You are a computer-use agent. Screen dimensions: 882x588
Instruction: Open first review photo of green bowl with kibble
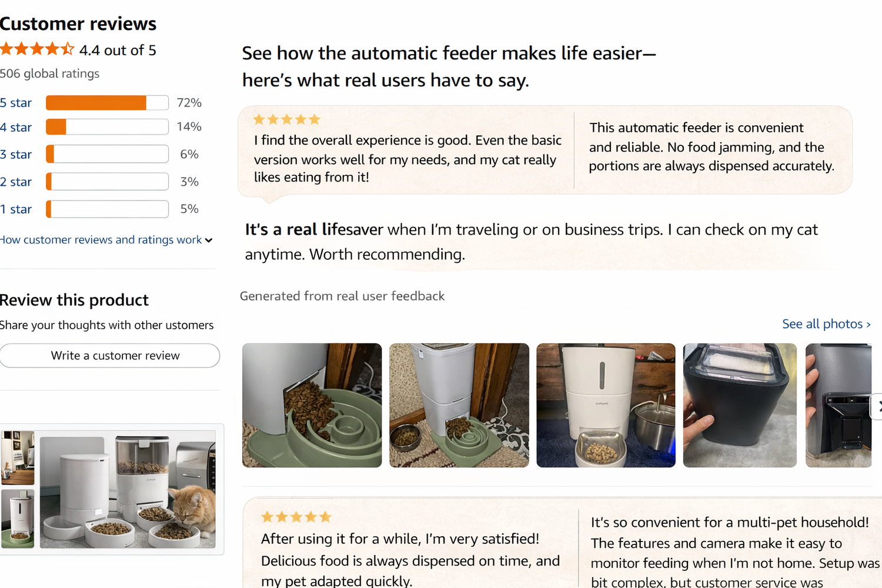coord(312,405)
